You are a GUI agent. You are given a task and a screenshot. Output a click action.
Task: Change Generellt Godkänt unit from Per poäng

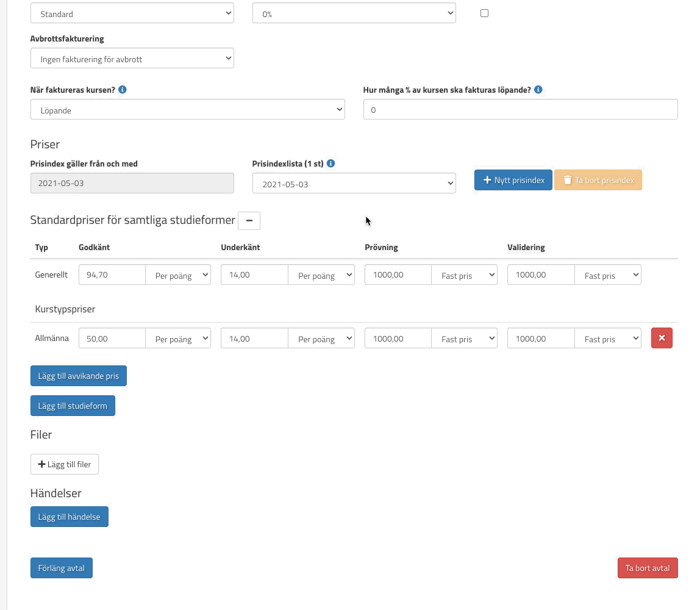coord(178,275)
